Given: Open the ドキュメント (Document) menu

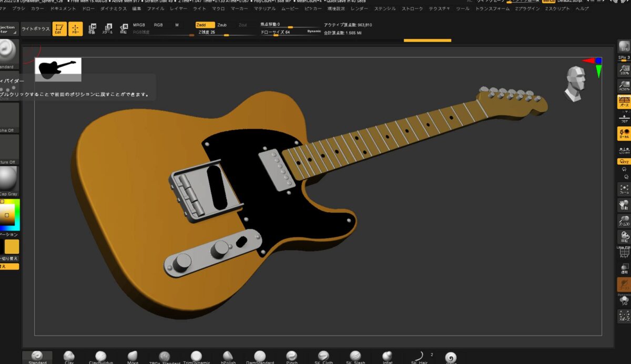Looking at the screenshot, I should pos(63,9).
